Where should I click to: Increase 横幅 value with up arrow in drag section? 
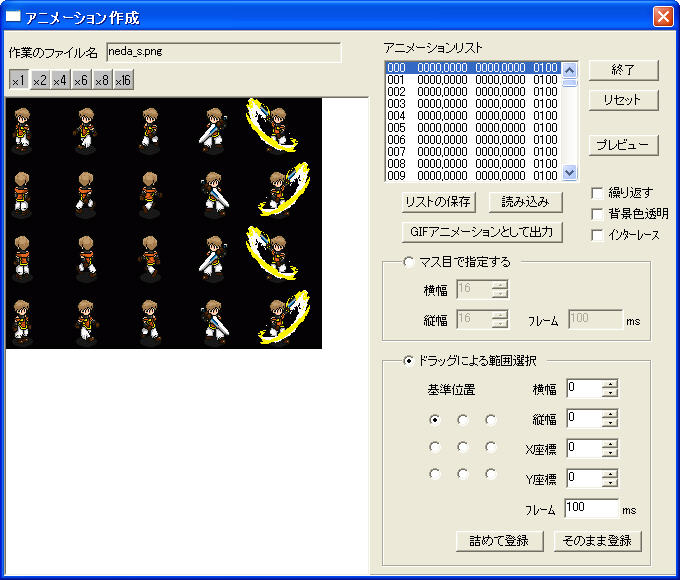click(610, 384)
